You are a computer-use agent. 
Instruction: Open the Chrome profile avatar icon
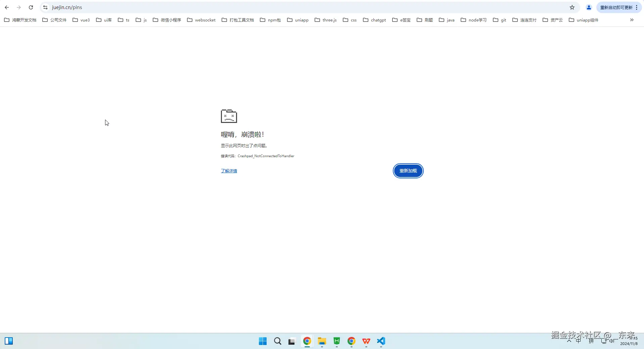click(589, 7)
